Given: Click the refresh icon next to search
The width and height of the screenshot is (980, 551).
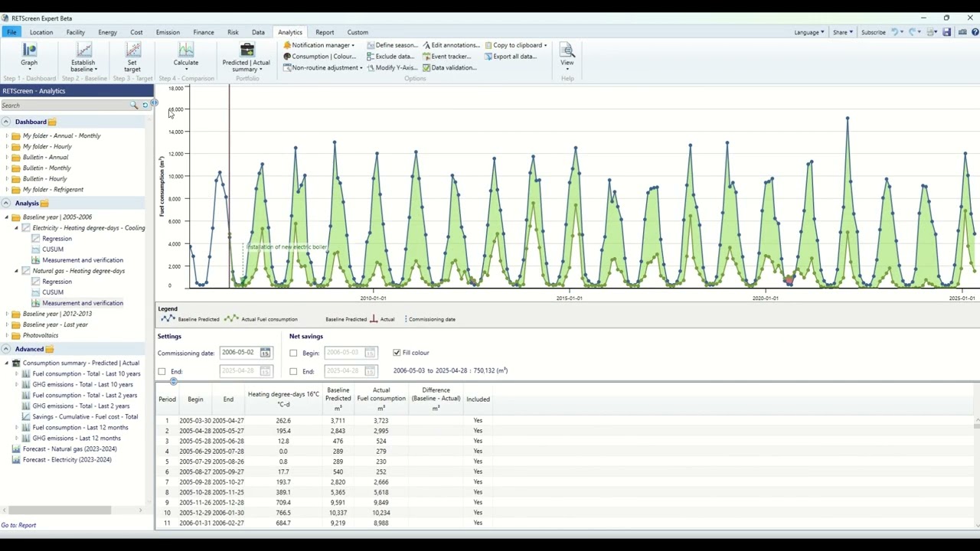Looking at the screenshot, I should 145,105.
